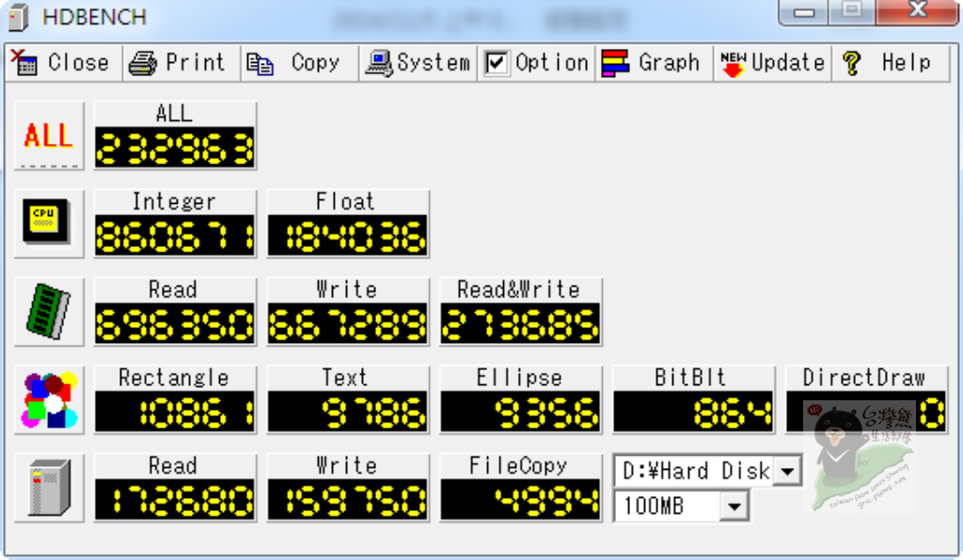
Task: Start the memory test with RAM module icon
Action: 49,311
